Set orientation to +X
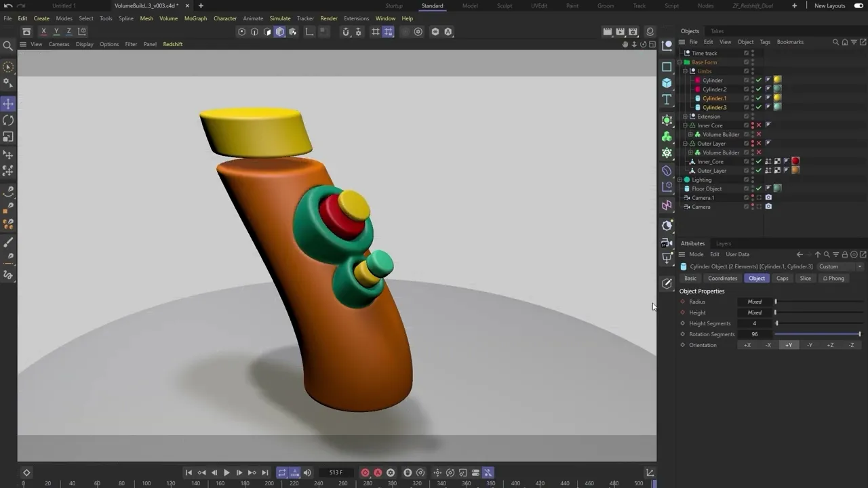Viewport: 868px width, 488px height. click(747, 345)
